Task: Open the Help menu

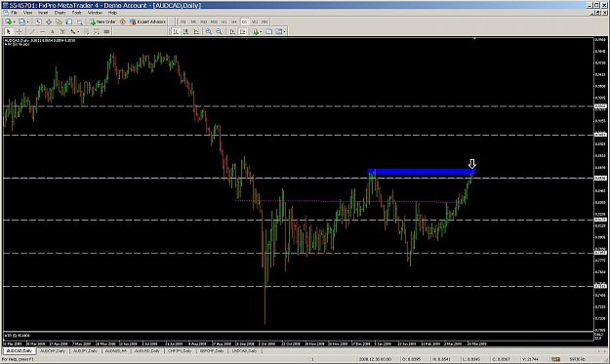Action: [112, 13]
